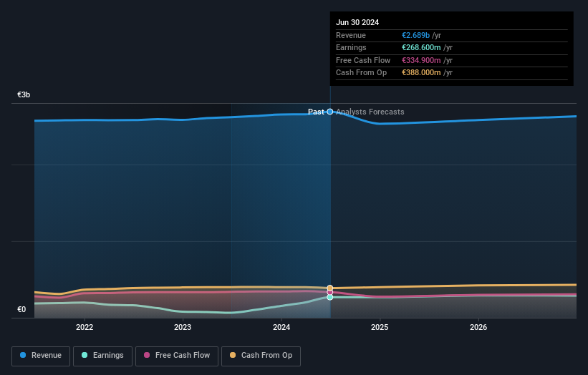The height and width of the screenshot is (375, 588).
Task: Click the 'Past' label on chart
Action: click(x=316, y=112)
